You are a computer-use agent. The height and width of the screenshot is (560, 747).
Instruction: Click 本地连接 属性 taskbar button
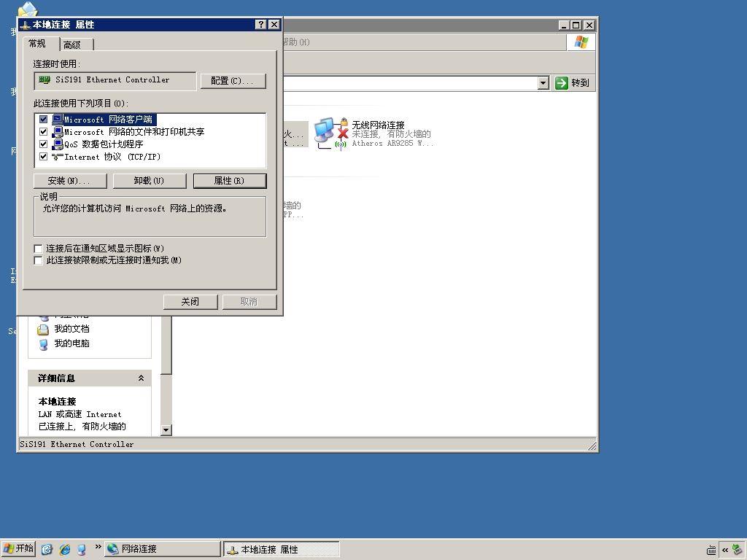tap(282, 549)
